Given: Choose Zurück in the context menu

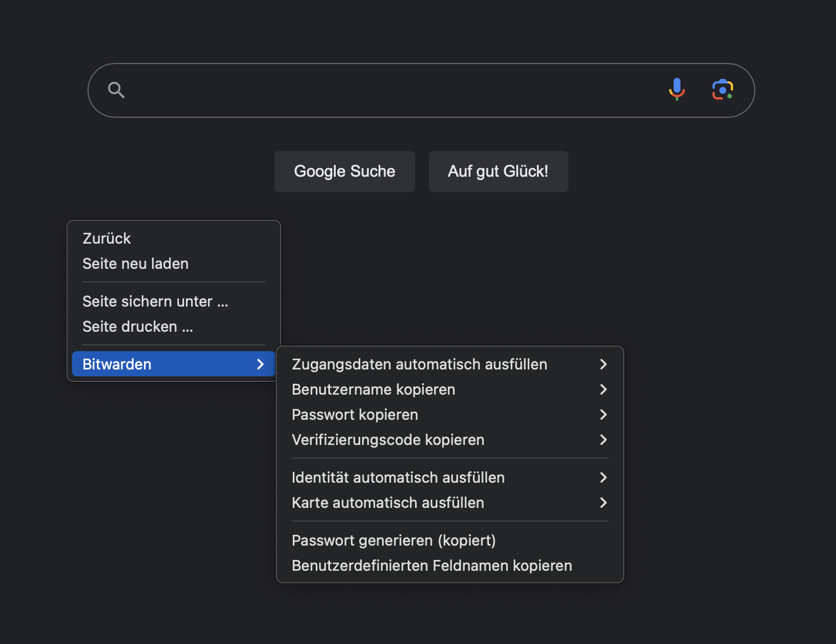Looking at the screenshot, I should (x=174, y=238).
